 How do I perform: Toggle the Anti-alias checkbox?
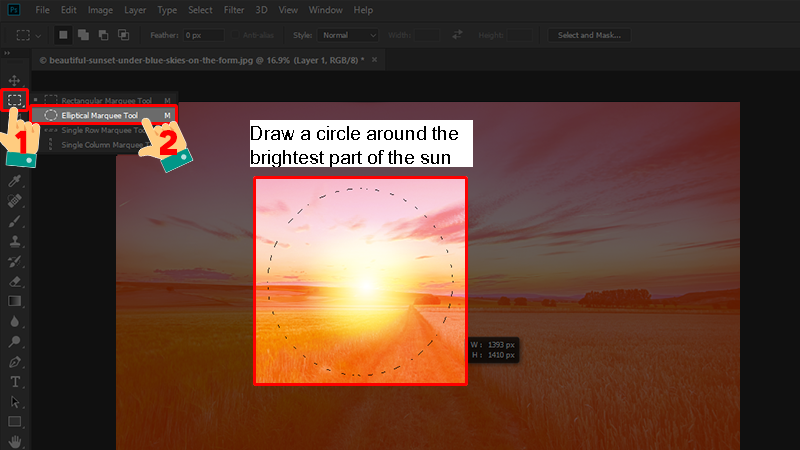(235, 35)
